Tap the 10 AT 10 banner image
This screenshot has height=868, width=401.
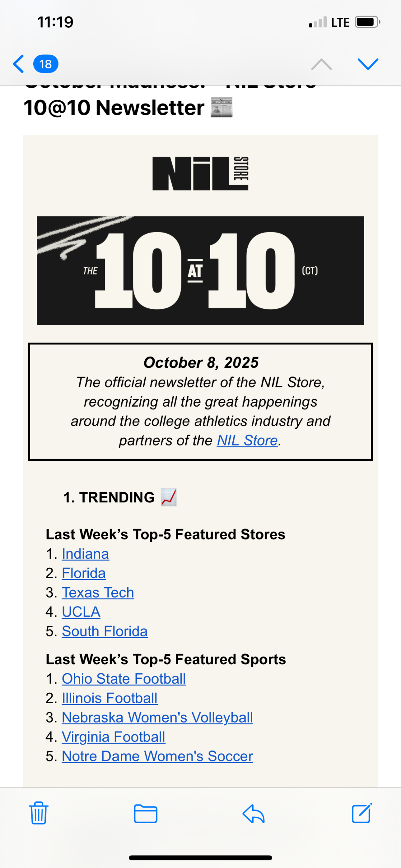pyautogui.click(x=200, y=270)
